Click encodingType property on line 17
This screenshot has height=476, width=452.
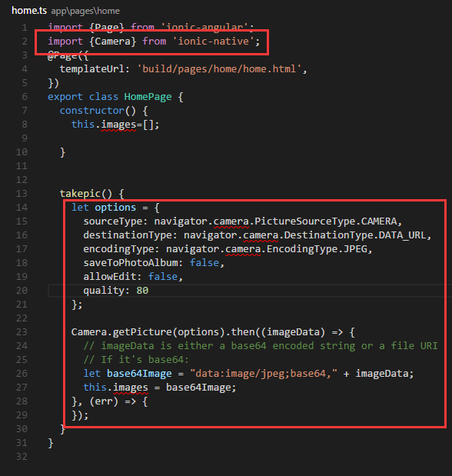pyautogui.click(x=118, y=249)
